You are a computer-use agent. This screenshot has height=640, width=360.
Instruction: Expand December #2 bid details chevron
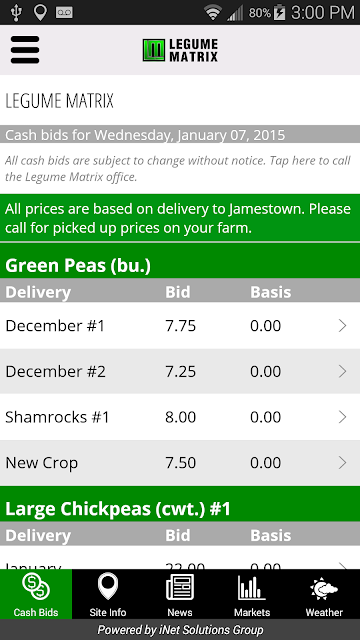click(x=342, y=371)
